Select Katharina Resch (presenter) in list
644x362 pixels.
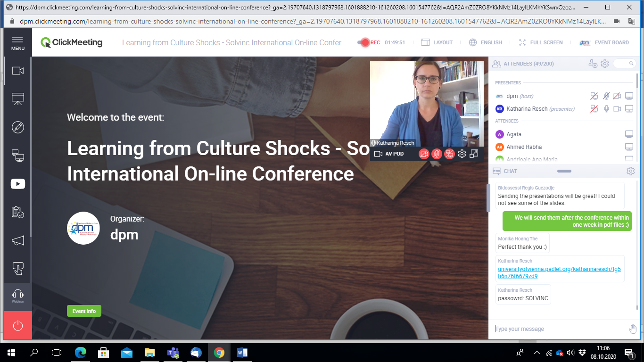[541, 109]
